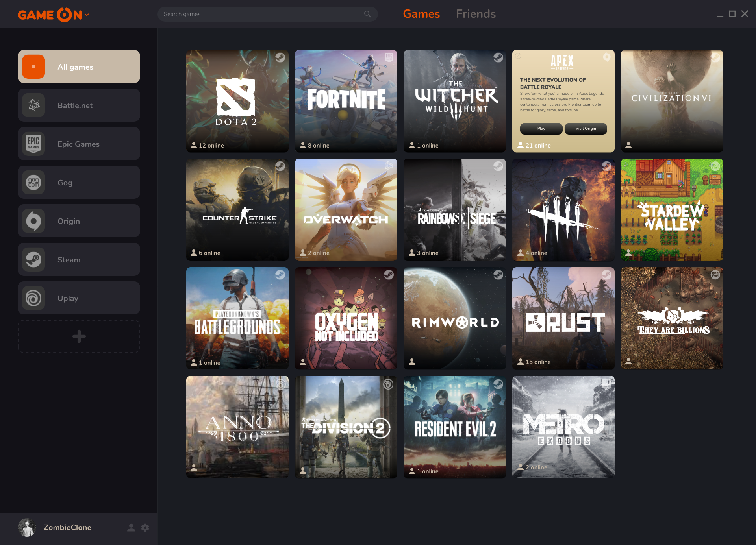Click Steam icon on RimWorld card
The width and height of the screenshot is (756, 545).
pos(498,275)
